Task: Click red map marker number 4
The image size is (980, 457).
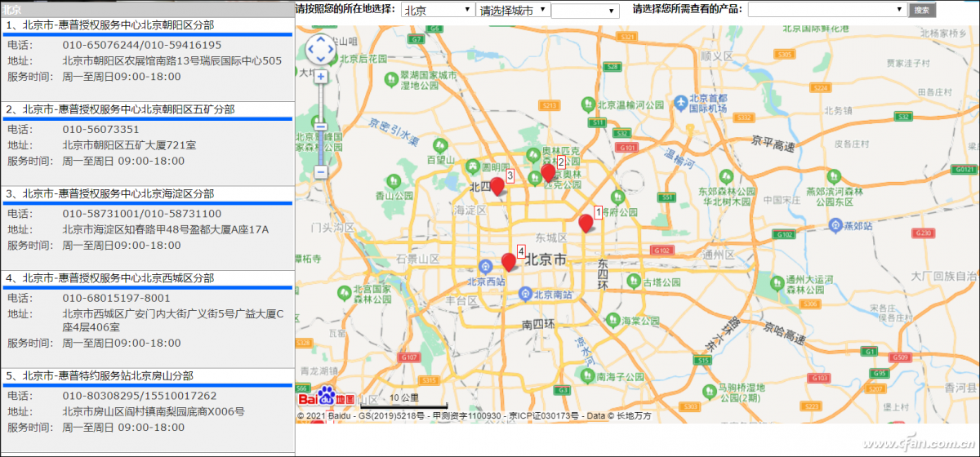Action: click(x=508, y=261)
